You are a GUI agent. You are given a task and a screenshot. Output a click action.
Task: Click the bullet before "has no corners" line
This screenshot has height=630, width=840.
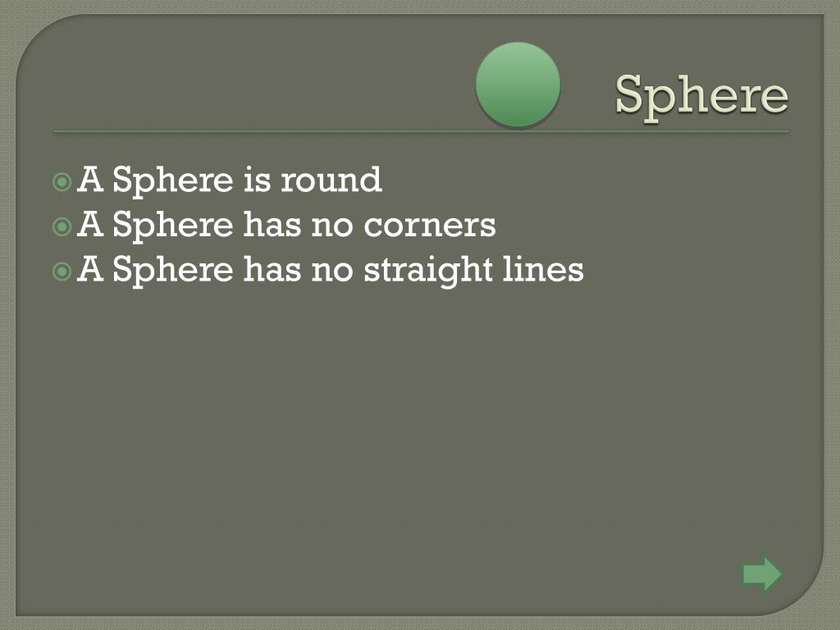[62, 227]
